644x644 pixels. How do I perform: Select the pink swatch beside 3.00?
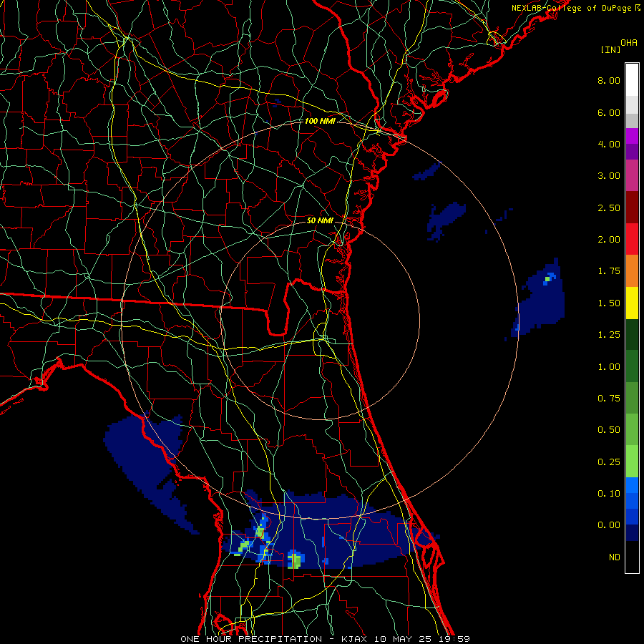[x=632, y=176]
